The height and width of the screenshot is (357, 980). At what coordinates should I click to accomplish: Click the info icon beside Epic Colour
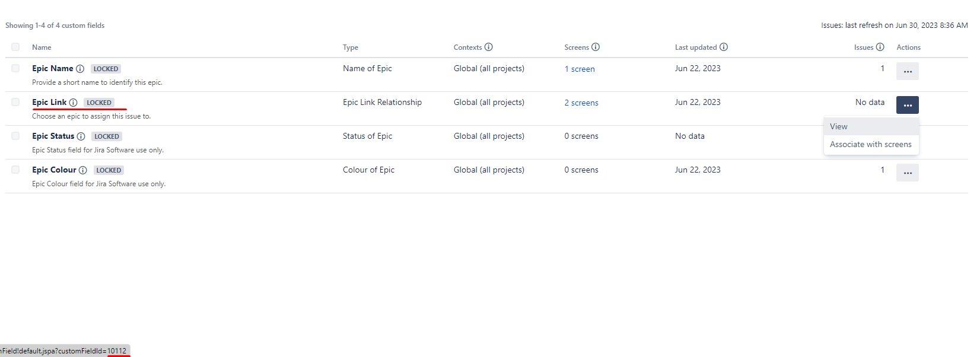pyautogui.click(x=83, y=170)
